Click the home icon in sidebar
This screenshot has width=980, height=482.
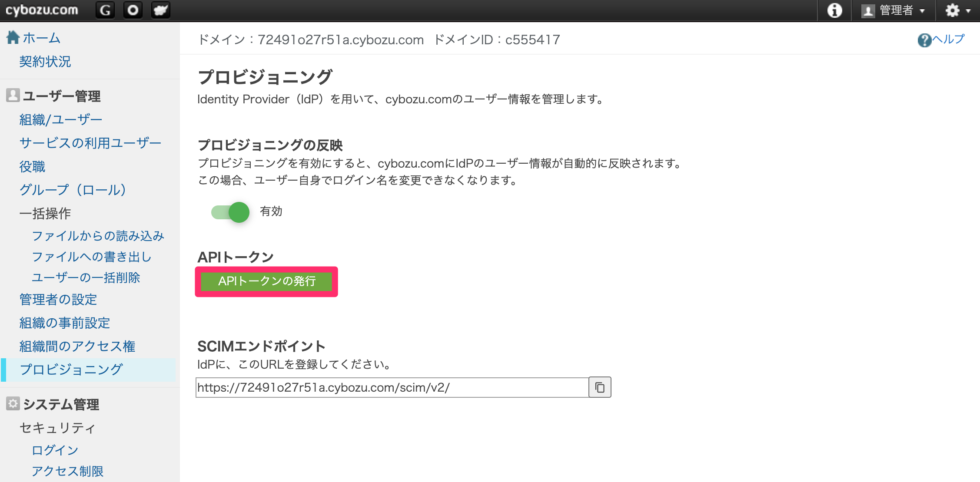tap(13, 37)
